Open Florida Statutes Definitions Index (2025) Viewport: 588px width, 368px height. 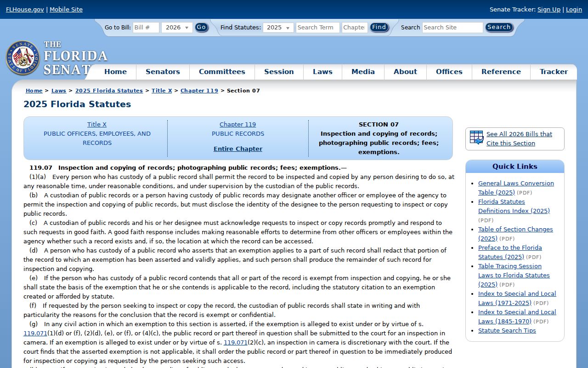pyautogui.click(x=514, y=206)
